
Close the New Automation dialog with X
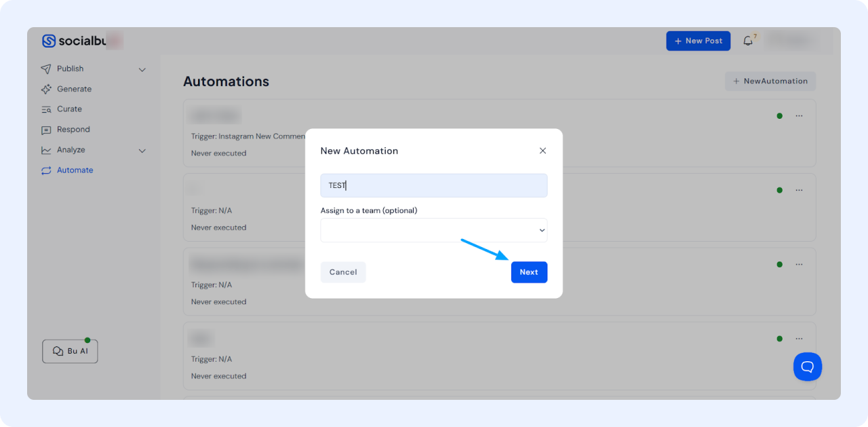coord(542,151)
